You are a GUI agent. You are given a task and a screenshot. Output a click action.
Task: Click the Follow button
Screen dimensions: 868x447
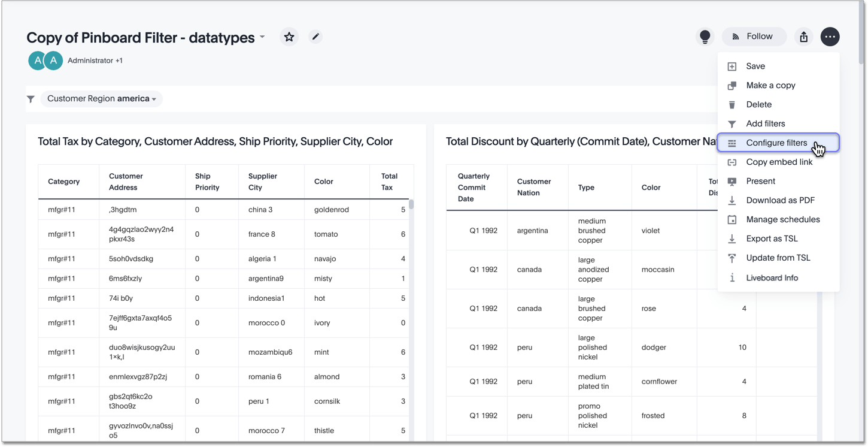pos(754,37)
